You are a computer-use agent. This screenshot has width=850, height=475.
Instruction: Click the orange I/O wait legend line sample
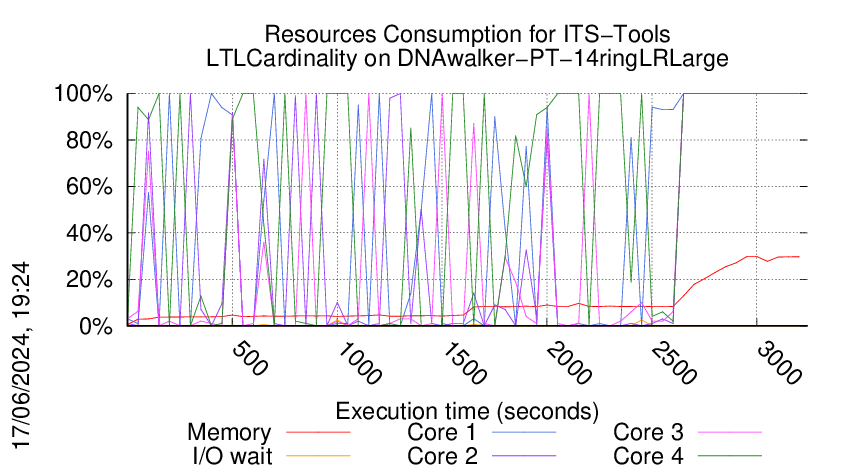tap(318, 456)
